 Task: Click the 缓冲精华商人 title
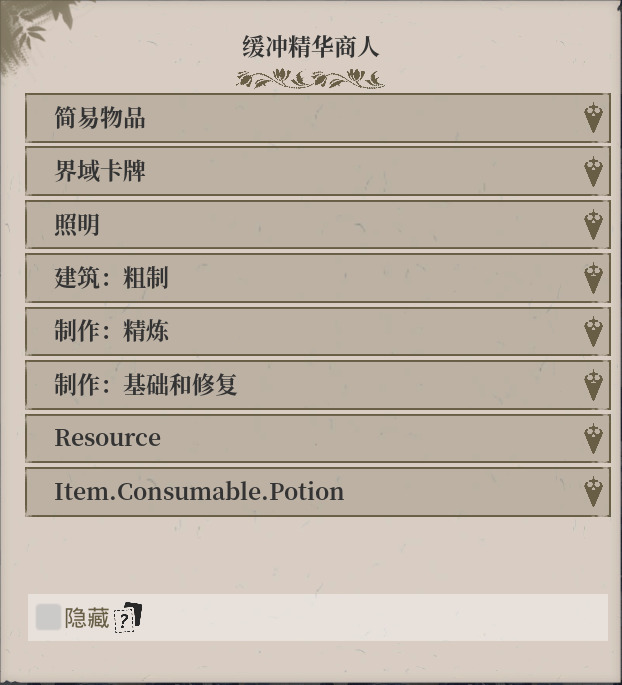[x=311, y=47]
